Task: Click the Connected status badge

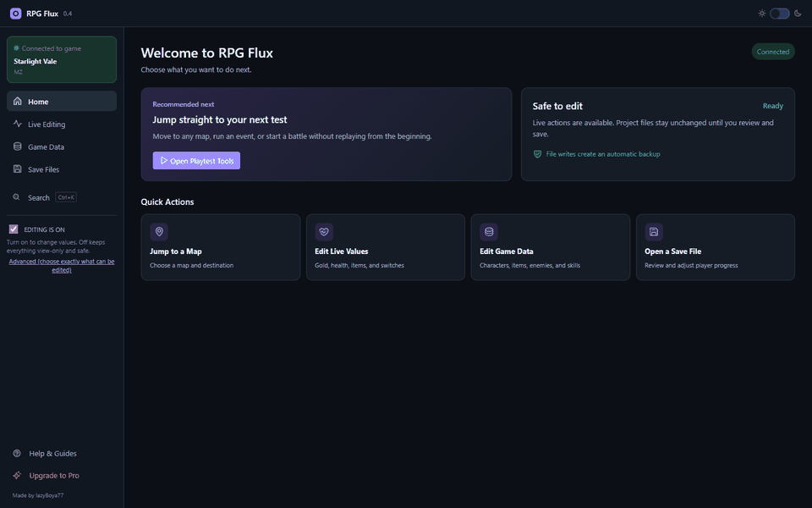Action: [772, 52]
